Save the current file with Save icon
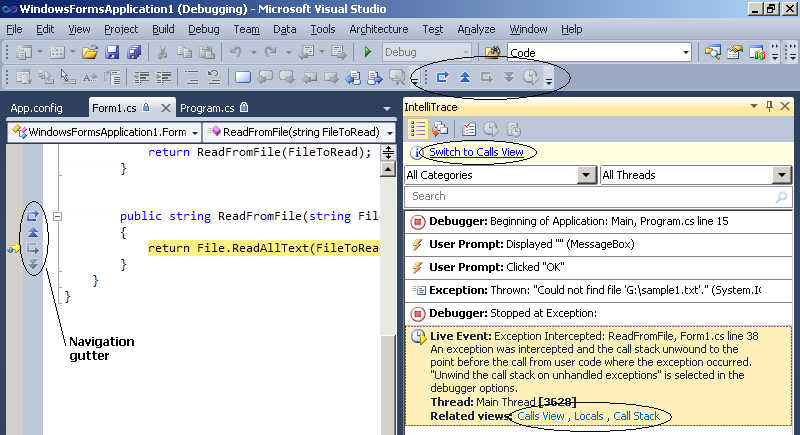The height and width of the screenshot is (435, 800). pyautogui.click(x=112, y=52)
